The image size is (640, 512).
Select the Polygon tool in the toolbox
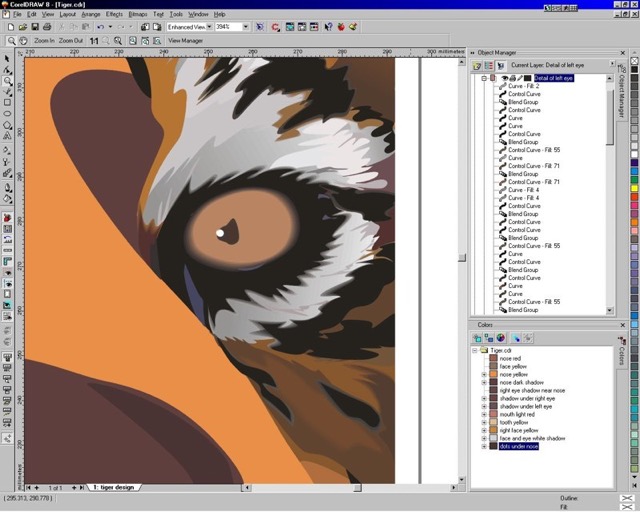[x=7, y=125]
